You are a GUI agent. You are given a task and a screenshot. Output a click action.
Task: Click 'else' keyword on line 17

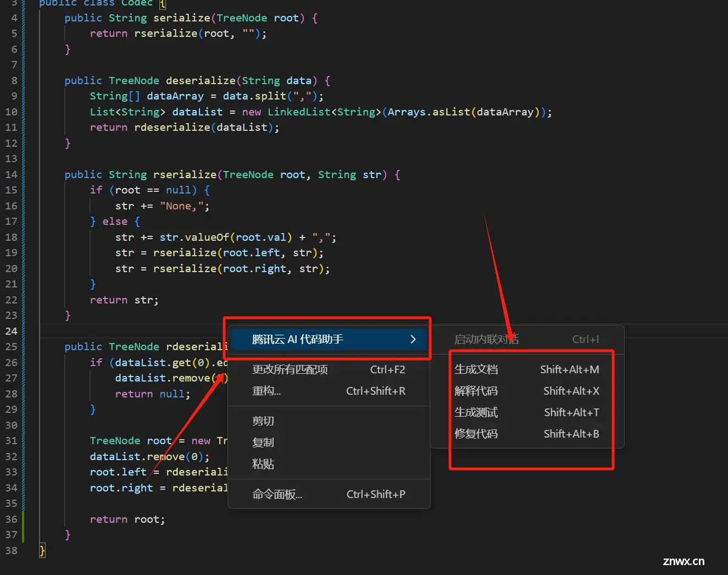[x=115, y=222]
